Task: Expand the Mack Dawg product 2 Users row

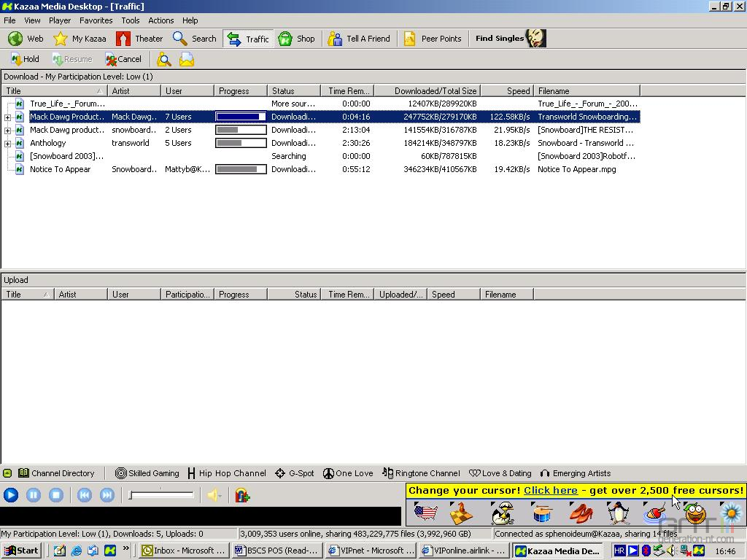Action: [7, 131]
